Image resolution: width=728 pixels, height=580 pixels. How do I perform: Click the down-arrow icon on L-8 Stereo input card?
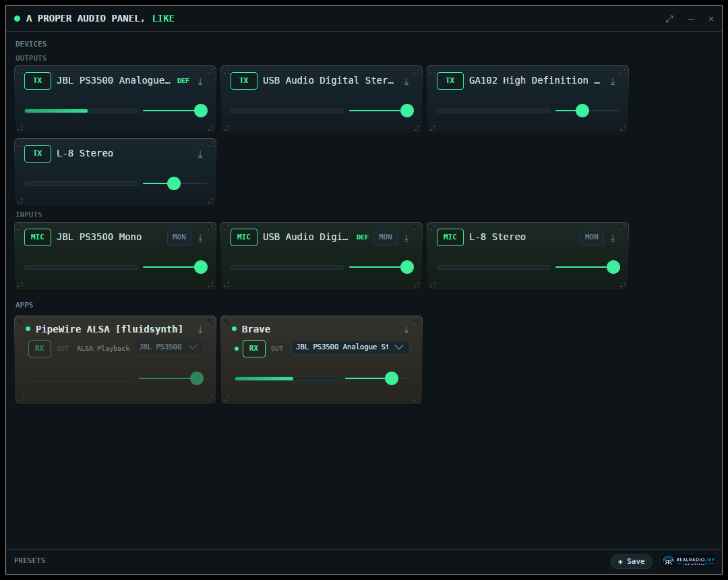click(x=612, y=238)
